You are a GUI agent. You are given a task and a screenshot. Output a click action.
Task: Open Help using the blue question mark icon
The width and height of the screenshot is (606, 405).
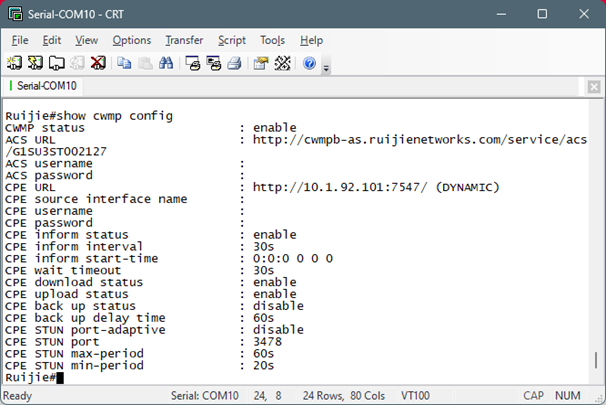309,63
